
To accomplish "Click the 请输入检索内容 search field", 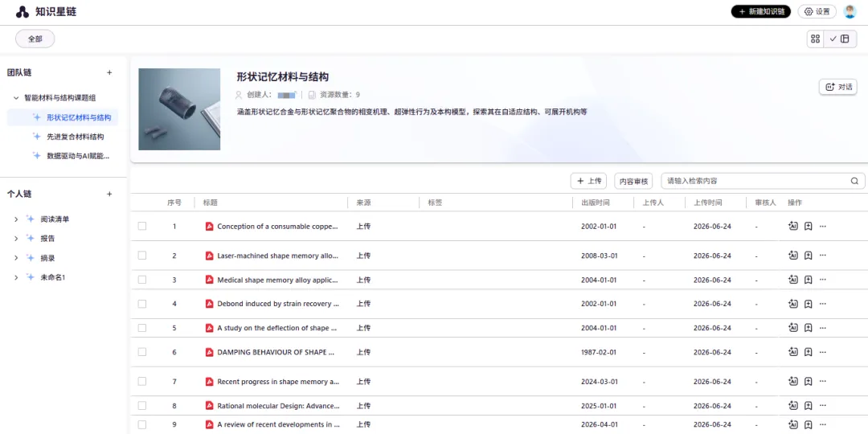I will [763, 181].
